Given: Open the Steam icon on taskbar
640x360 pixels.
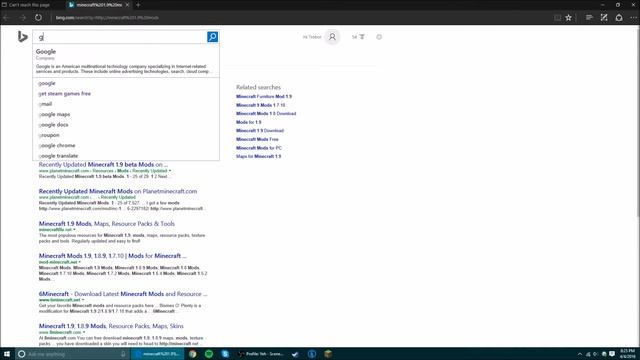Looking at the screenshot, I should (295, 354).
